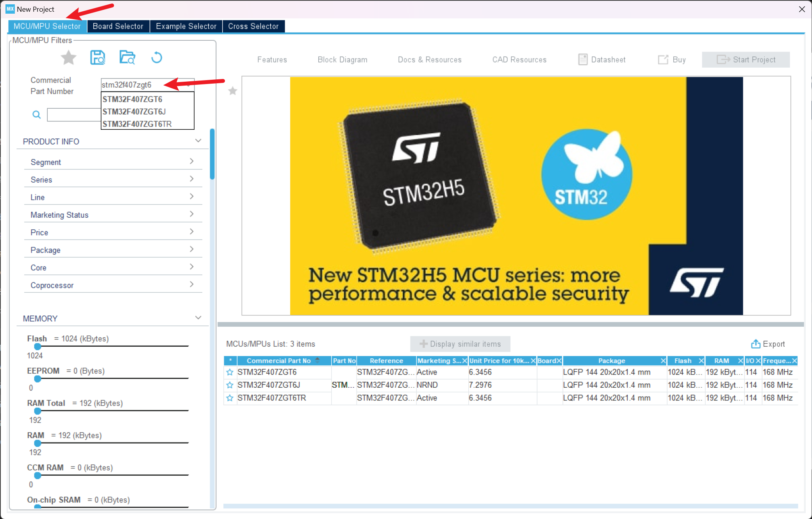Remove the I/O column
Screen dimensions: 812x519
tap(758, 361)
